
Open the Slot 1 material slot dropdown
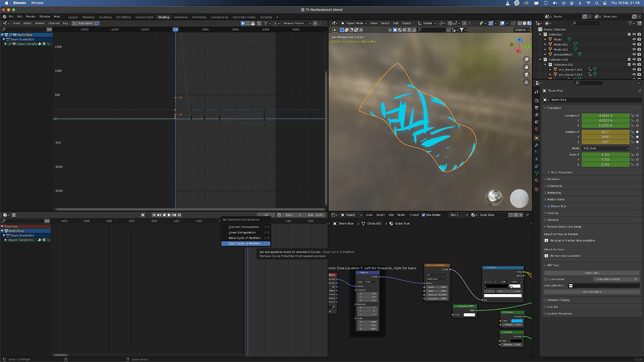[x=458, y=215]
